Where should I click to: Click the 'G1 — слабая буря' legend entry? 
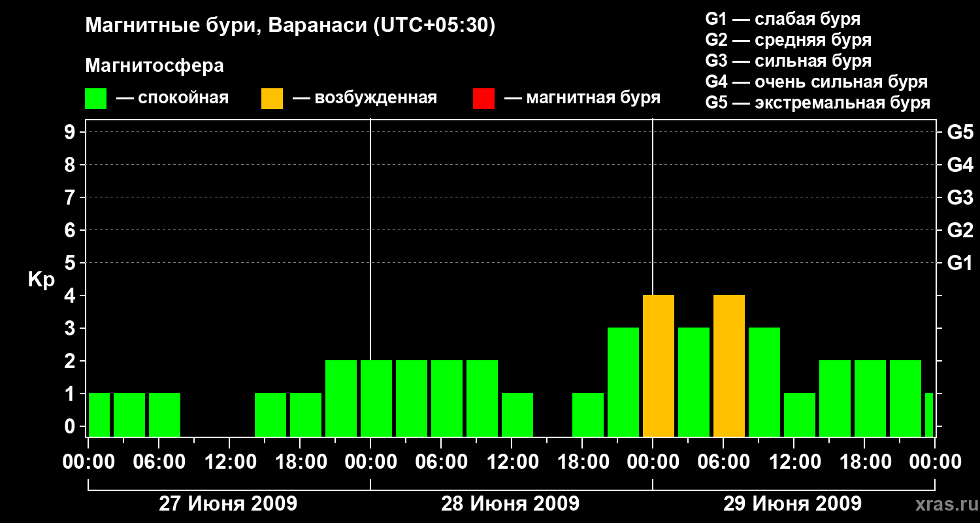click(x=783, y=19)
